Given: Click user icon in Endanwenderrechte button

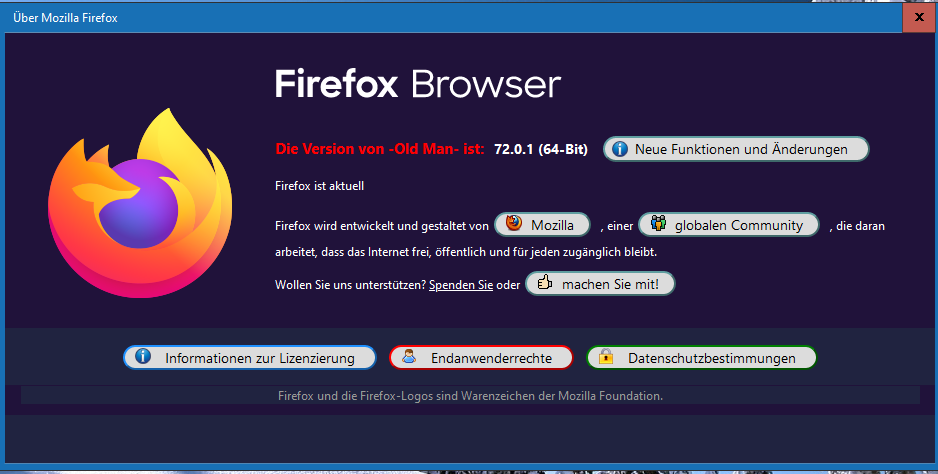Looking at the screenshot, I should click(x=409, y=356).
